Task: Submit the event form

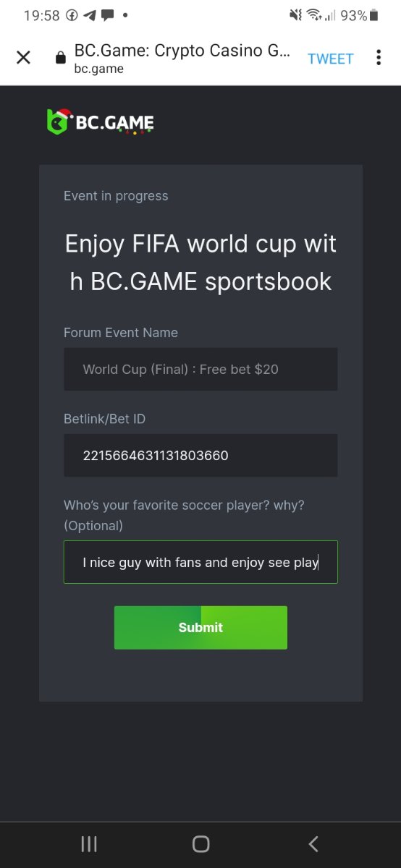Action: tap(200, 627)
